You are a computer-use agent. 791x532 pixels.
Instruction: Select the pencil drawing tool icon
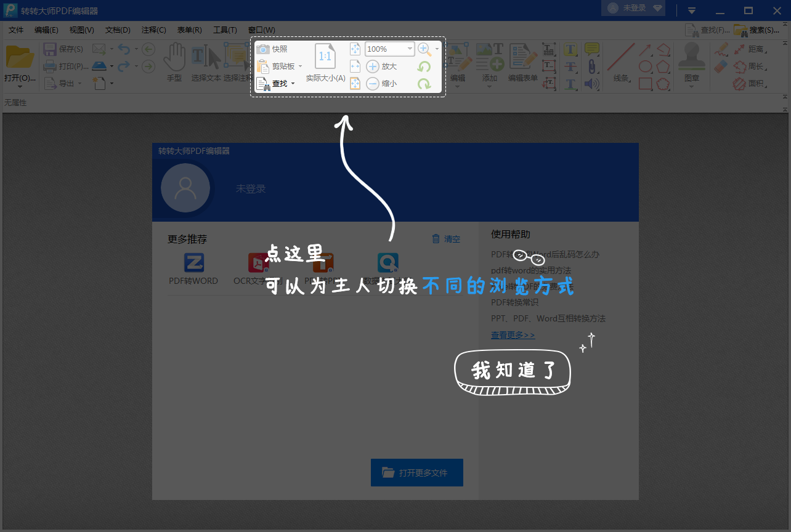coord(720,49)
